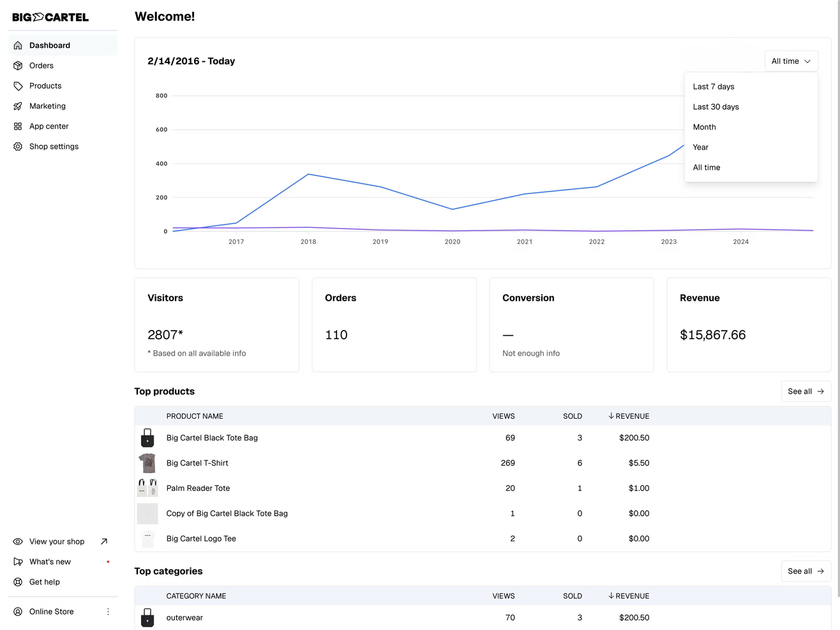Click the Big Cartel logo

pyautogui.click(x=50, y=17)
